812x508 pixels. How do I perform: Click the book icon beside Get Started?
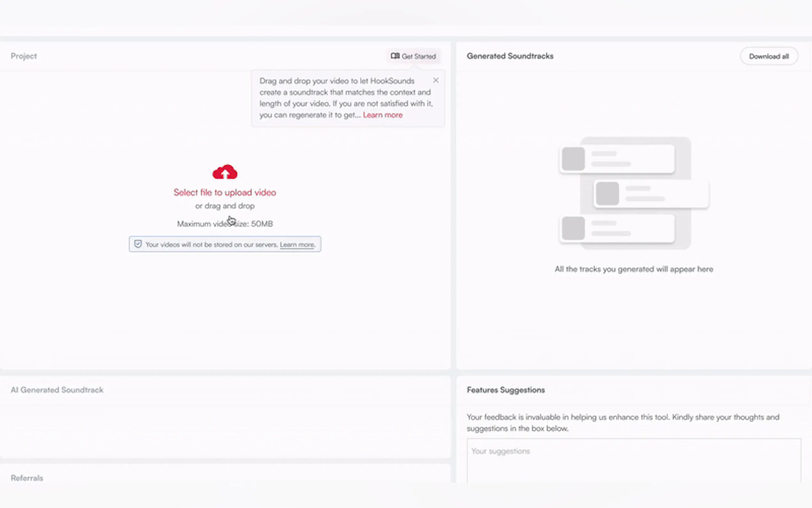click(x=395, y=56)
